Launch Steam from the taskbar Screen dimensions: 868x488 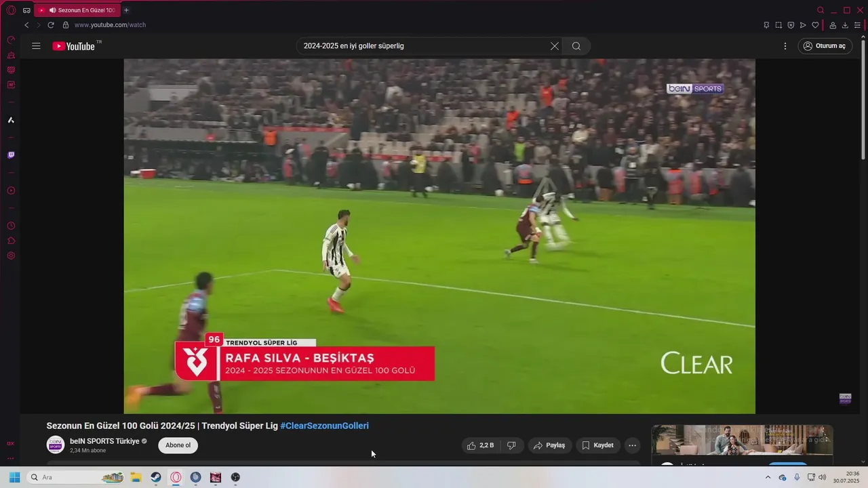pyautogui.click(x=155, y=477)
